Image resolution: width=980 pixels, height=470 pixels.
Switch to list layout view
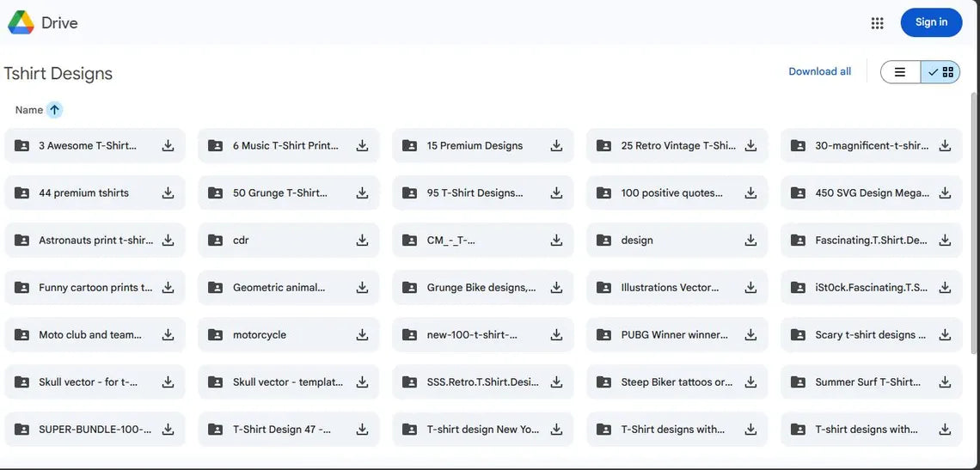pyautogui.click(x=900, y=72)
